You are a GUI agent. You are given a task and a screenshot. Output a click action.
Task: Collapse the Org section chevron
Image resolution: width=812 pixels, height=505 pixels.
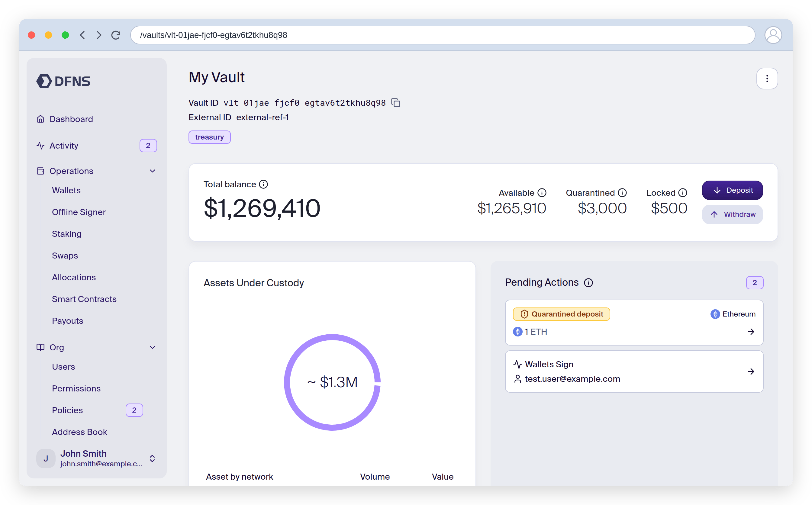click(x=152, y=347)
